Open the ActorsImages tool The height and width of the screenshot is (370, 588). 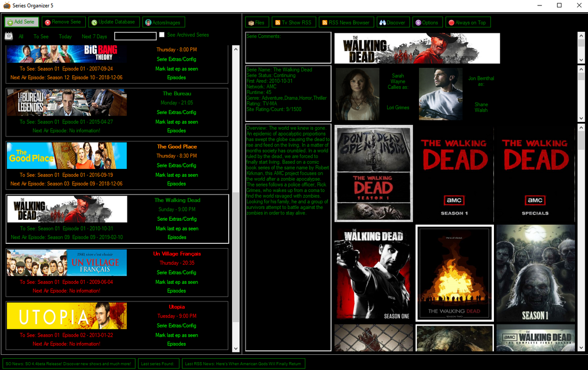[x=164, y=22]
